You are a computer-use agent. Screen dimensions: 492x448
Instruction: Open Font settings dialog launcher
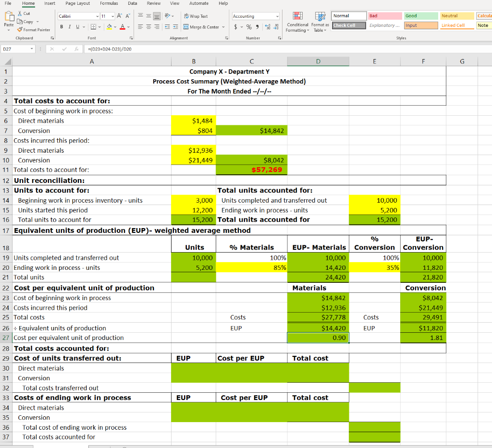[x=131, y=38]
